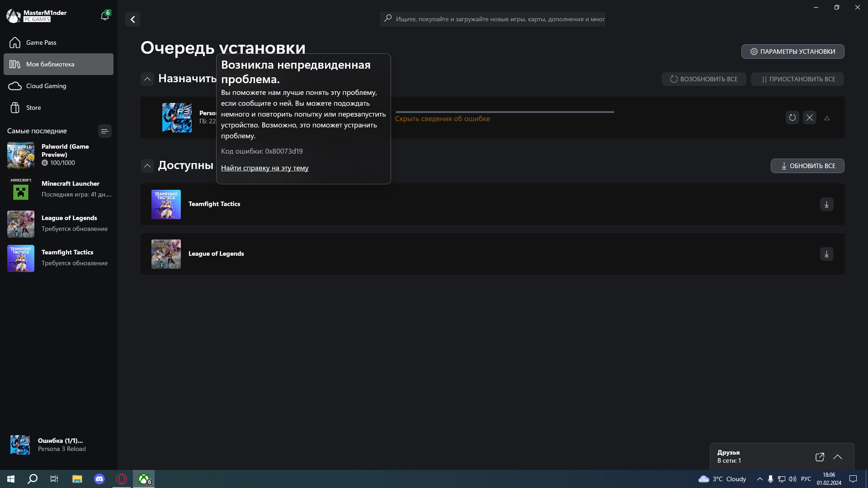This screenshot has width=868, height=488.
Task: Open File Explorer from the taskbar
Action: click(x=77, y=479)
